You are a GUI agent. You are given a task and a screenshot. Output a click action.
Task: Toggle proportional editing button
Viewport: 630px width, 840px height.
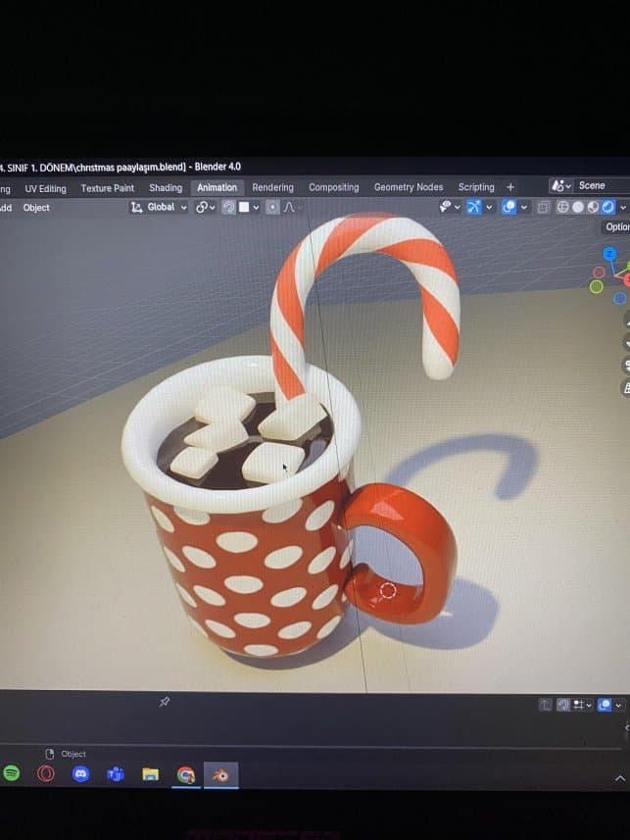tap(272, 208)
